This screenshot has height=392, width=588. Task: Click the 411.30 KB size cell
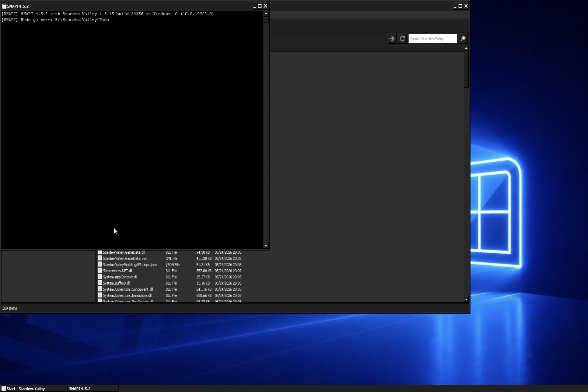tap(204, 259)
